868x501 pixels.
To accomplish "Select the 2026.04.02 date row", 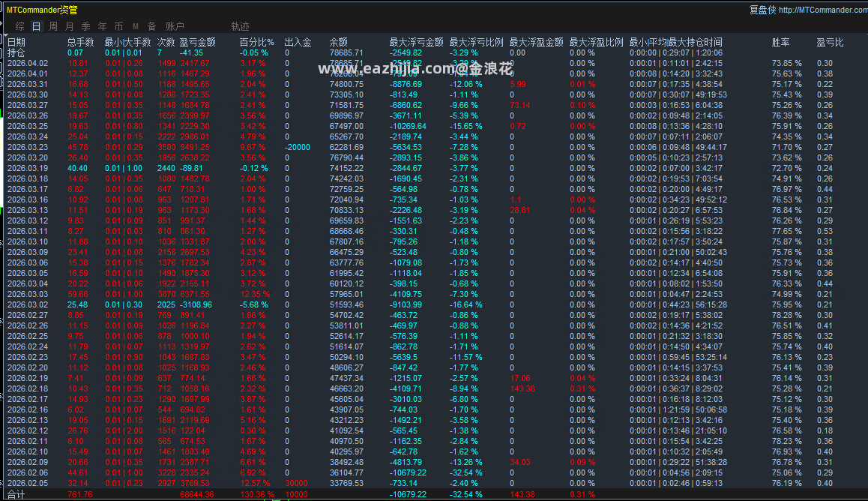I will (434, 63).
